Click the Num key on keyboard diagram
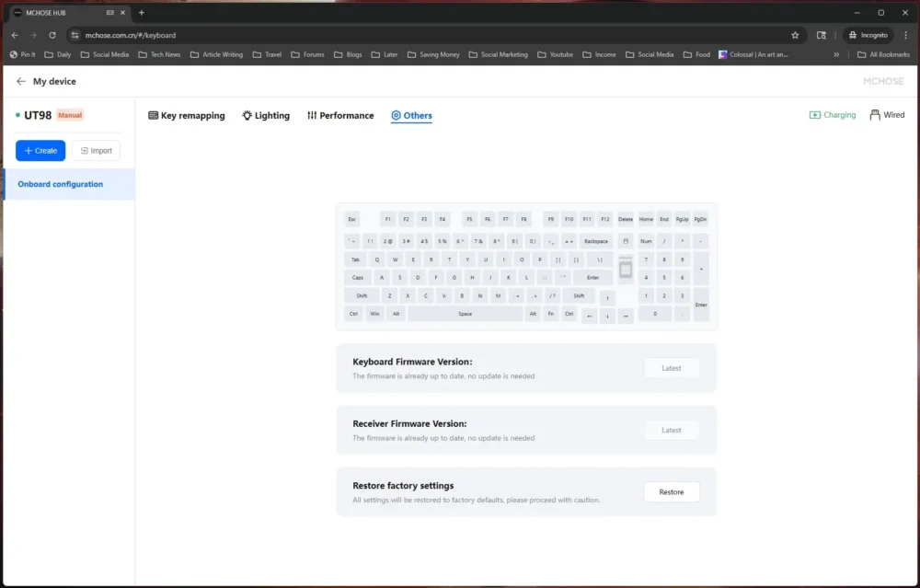 [646, 241]
